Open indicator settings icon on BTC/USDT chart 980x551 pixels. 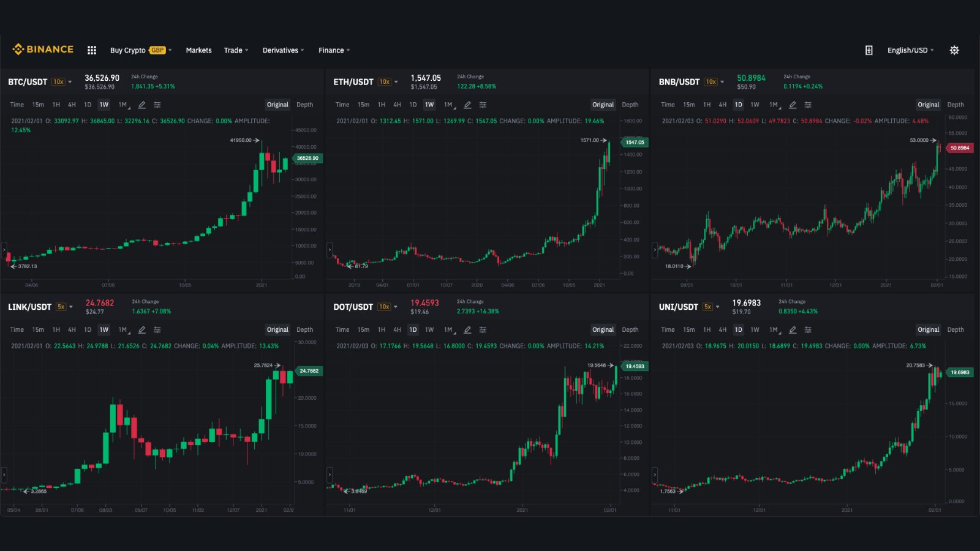point(157,105)
